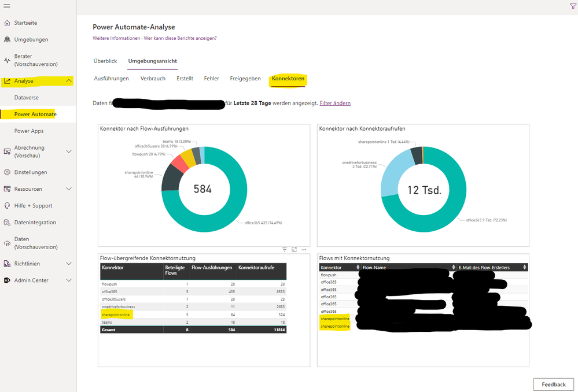Open the Weitere Informationen link

[x=116, y=38]
